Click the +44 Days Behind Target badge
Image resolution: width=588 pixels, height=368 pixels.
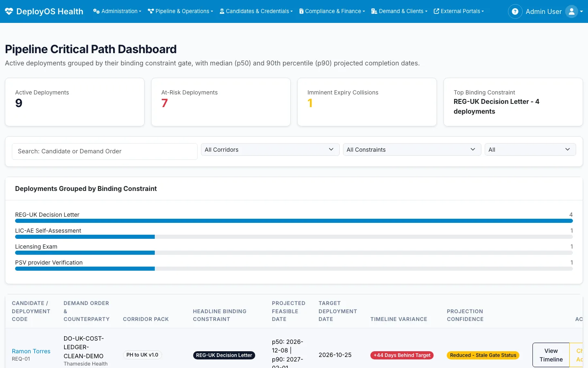(x=402, y=355)
